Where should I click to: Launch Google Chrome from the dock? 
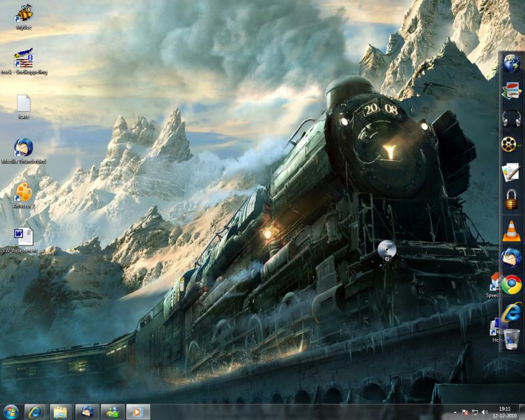(511, 285)
